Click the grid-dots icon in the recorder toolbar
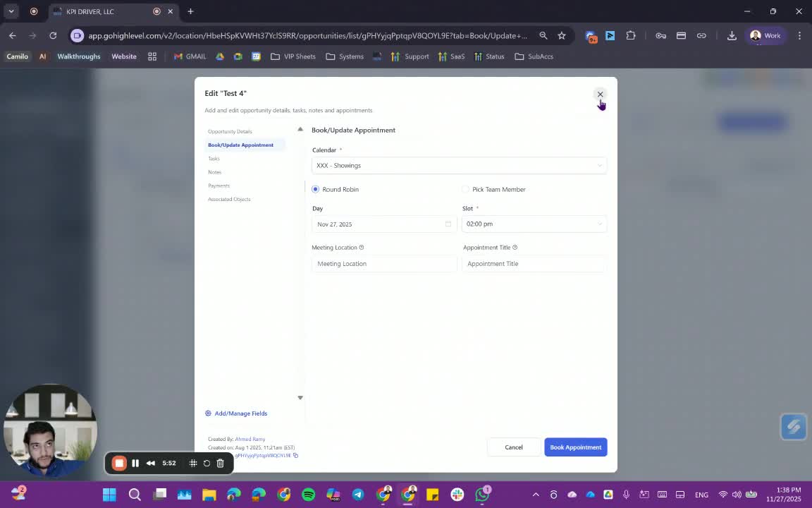Viewport: 812px width, 508px height. (192, 463)
